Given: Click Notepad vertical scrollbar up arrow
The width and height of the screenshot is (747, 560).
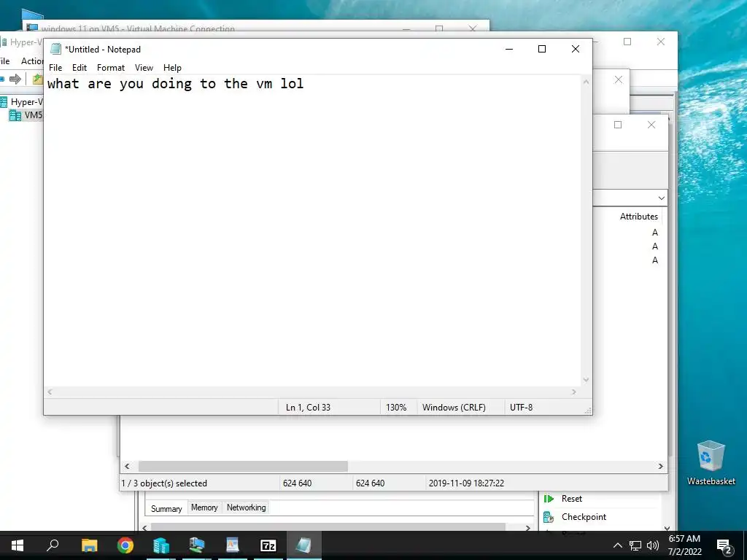Looking at the screenshot, I should (586, 82).
